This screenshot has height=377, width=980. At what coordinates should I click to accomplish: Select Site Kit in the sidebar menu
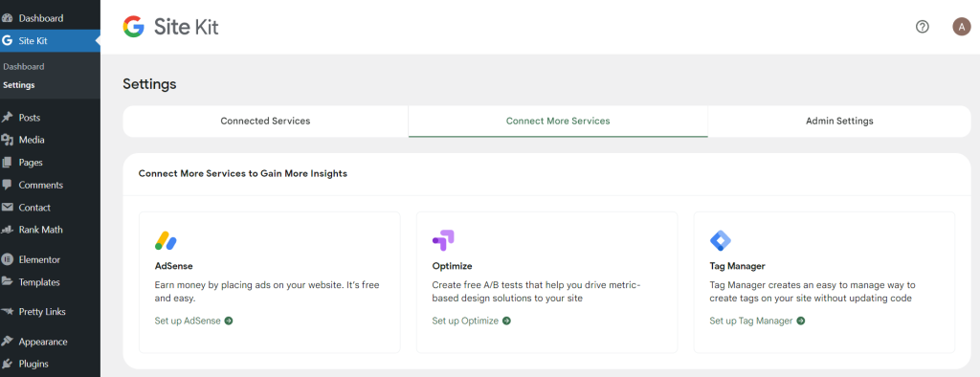50,41
